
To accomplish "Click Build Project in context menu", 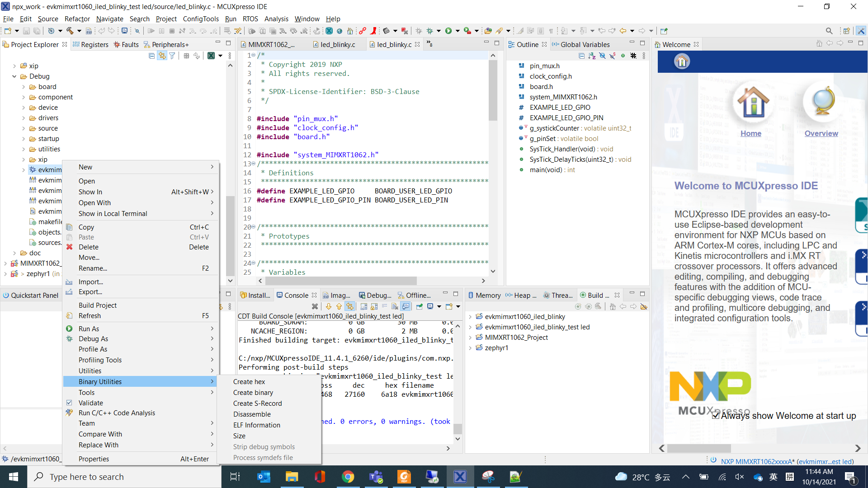I will (97, 305).
